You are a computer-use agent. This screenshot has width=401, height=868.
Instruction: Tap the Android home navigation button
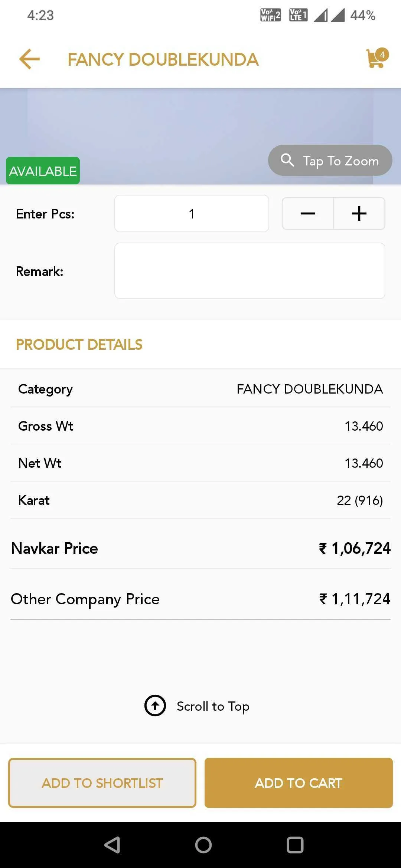click(203, 845)
